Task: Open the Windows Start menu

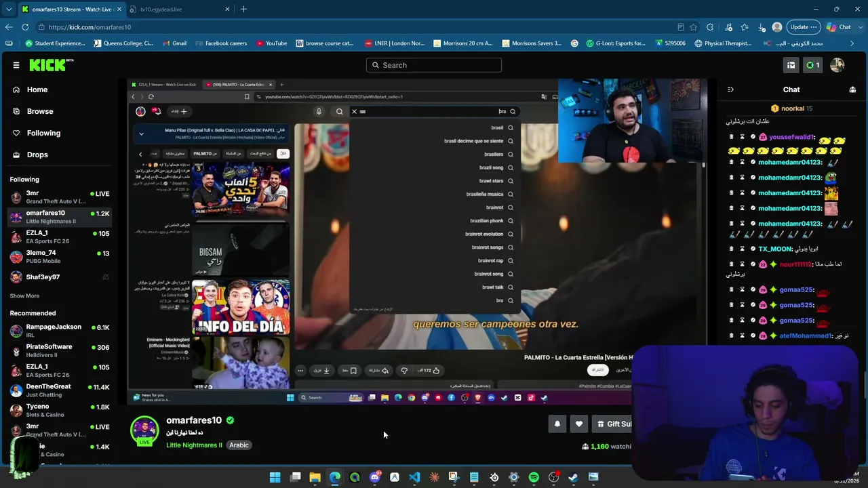Action: point(275,477)
